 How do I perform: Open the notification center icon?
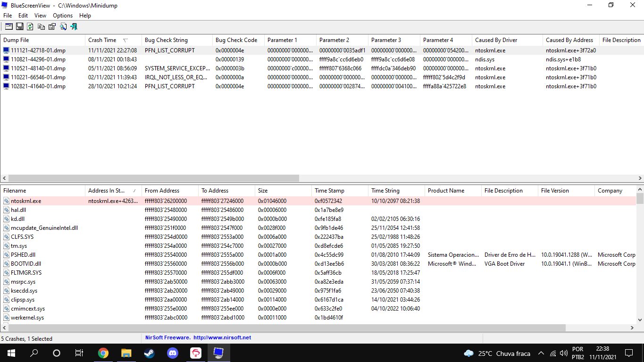tap(628, 353)
